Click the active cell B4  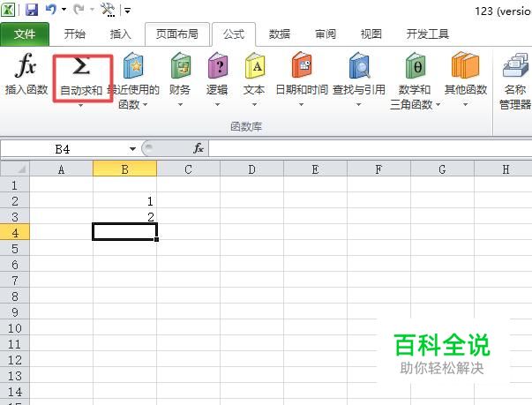(125, 232)
